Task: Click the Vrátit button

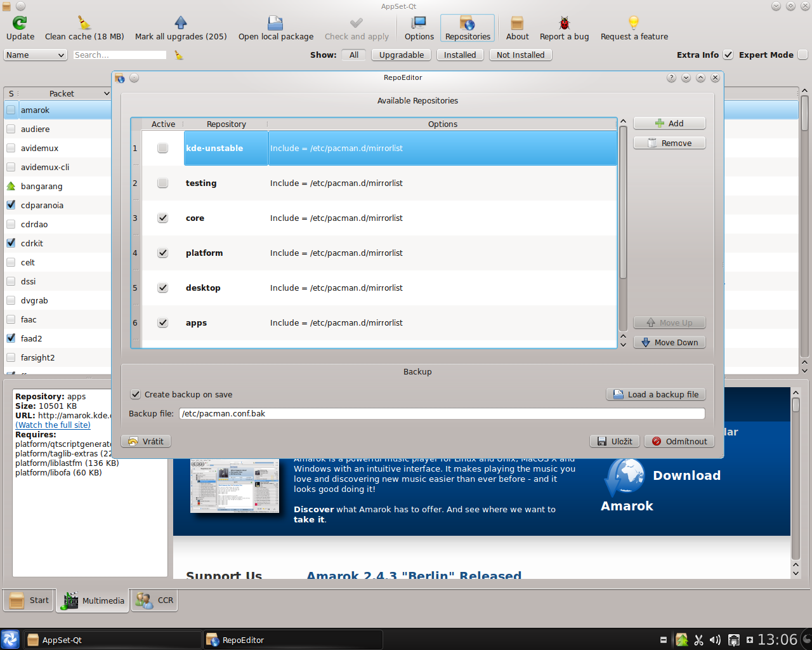Action: click(x=146, y=441)
